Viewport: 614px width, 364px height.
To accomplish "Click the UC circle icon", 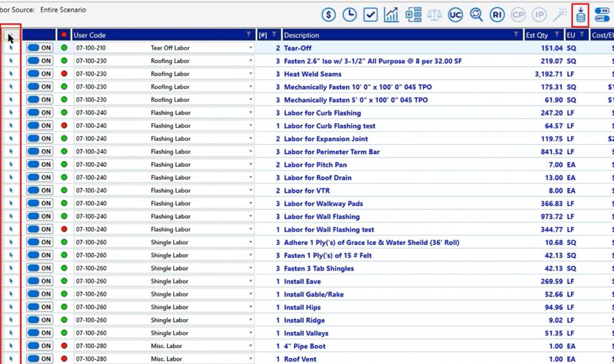I will coord(455,15).
